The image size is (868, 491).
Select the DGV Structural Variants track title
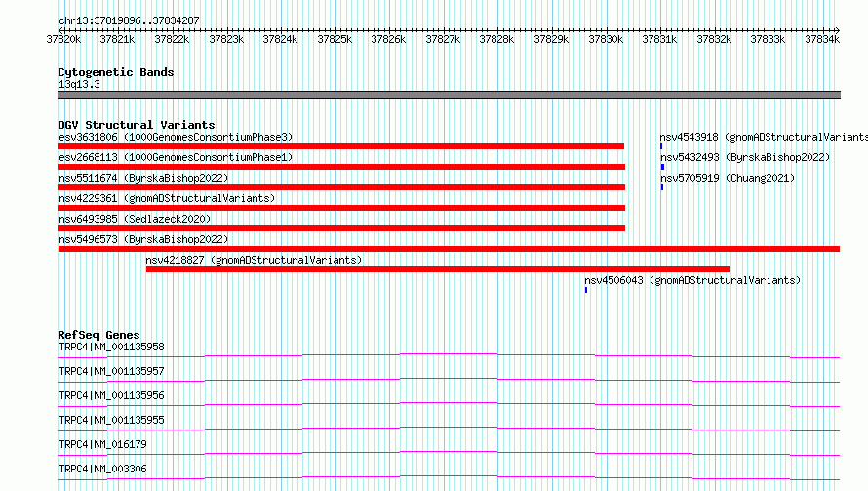(x=137, y=125)
